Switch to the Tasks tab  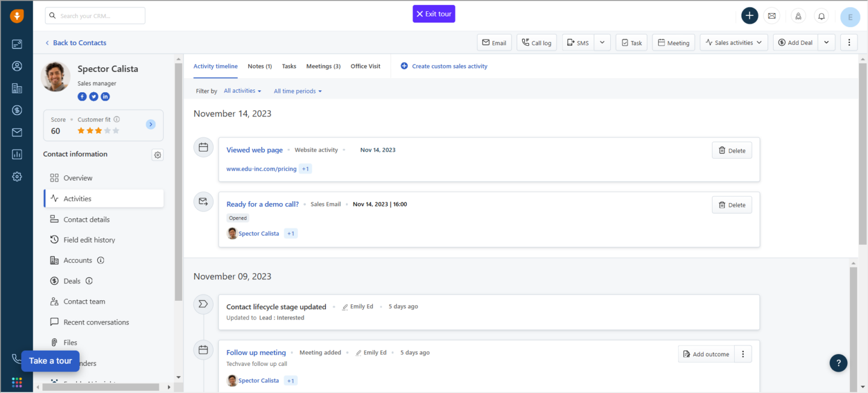[x=289, y=66]
